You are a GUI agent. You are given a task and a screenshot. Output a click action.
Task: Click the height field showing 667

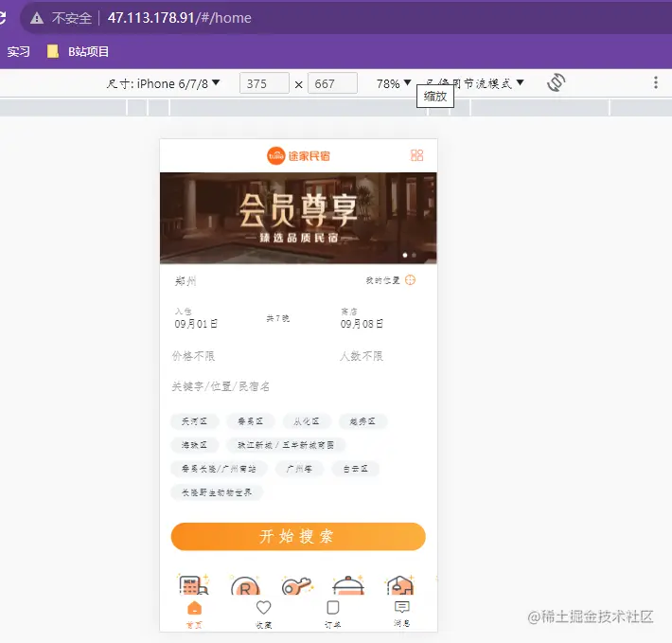[x=332, y=83]
